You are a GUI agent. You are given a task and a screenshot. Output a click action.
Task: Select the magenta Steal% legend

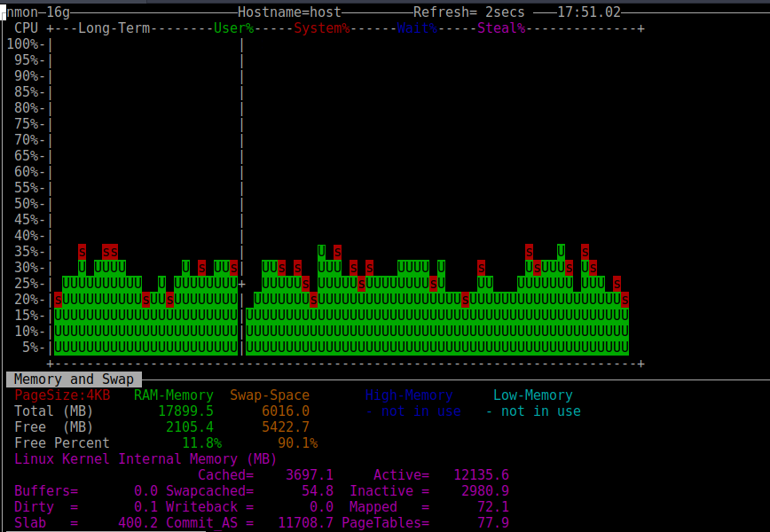tap(500, 27)
